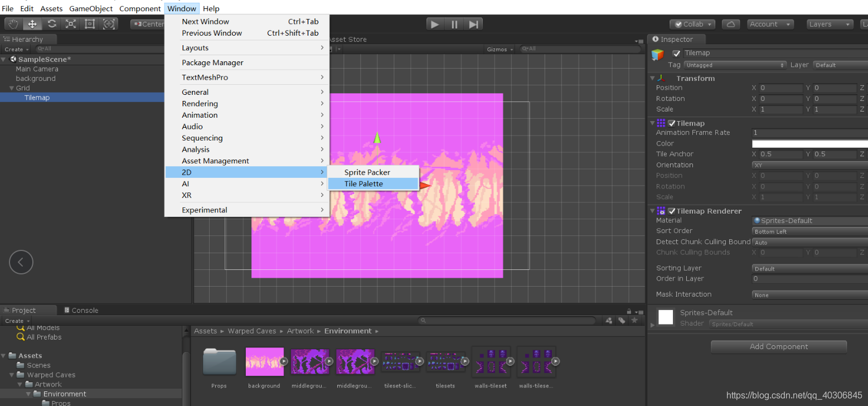Click the favorites star icon in Project
Screen dimensions: 868x406
[634, 321]
